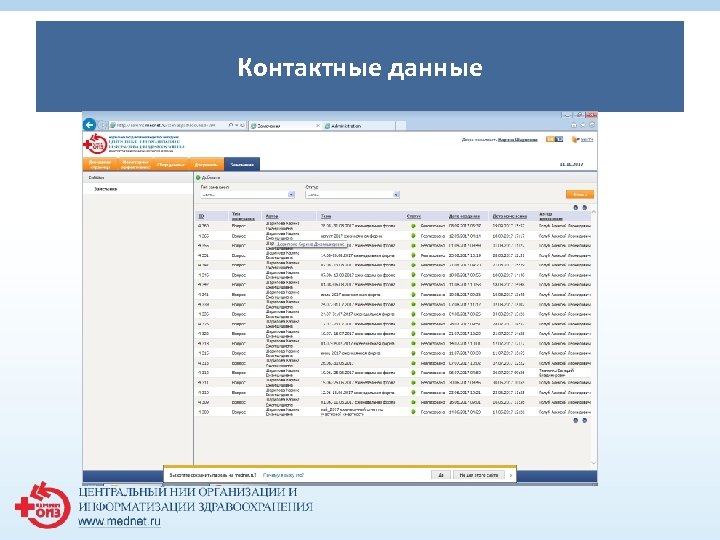Open the Тип замечаний dropdown
720x540 pixels.
click(248, 195)
